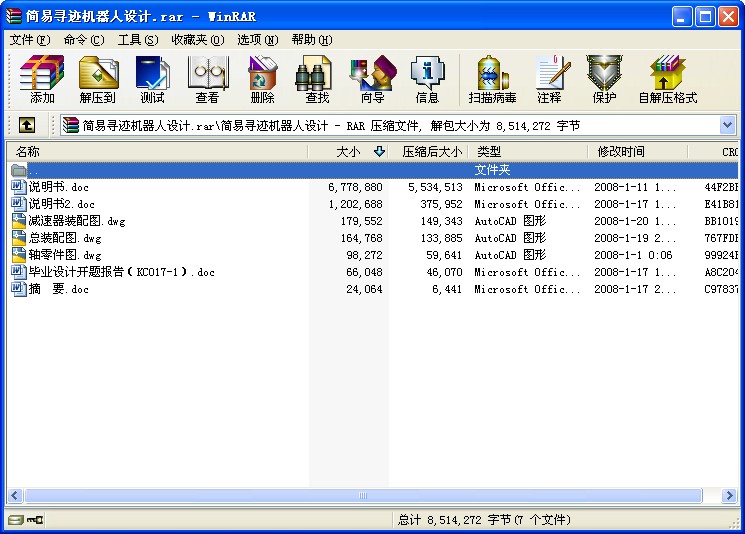Open the 选项(N) menu
The width and height of the screenshot is (745, 534).
pyautogui.click(x=257, y=40)
